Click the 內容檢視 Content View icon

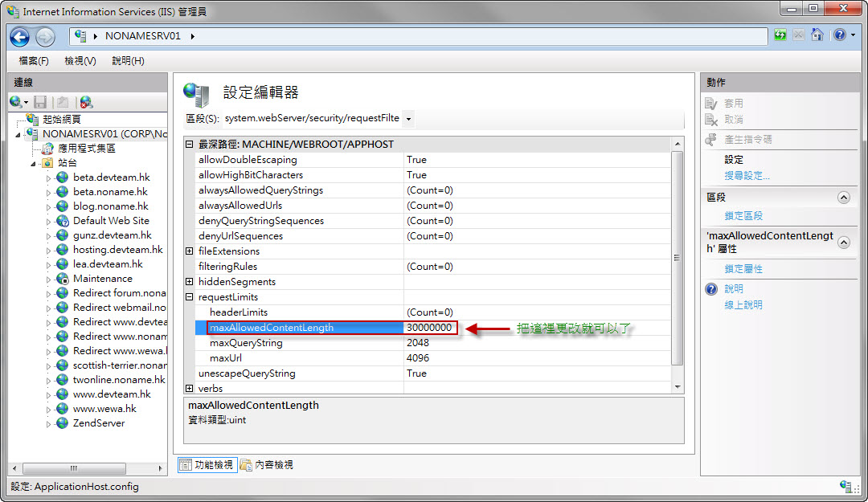246,464
